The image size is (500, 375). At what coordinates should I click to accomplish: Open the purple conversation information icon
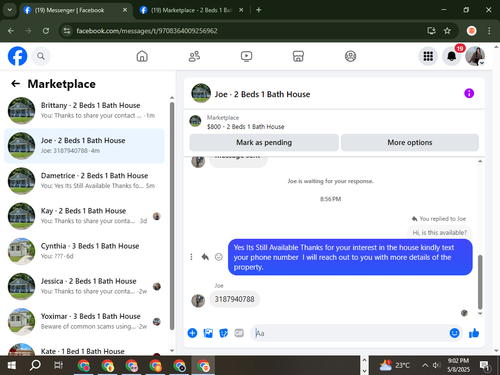point(469,93)
